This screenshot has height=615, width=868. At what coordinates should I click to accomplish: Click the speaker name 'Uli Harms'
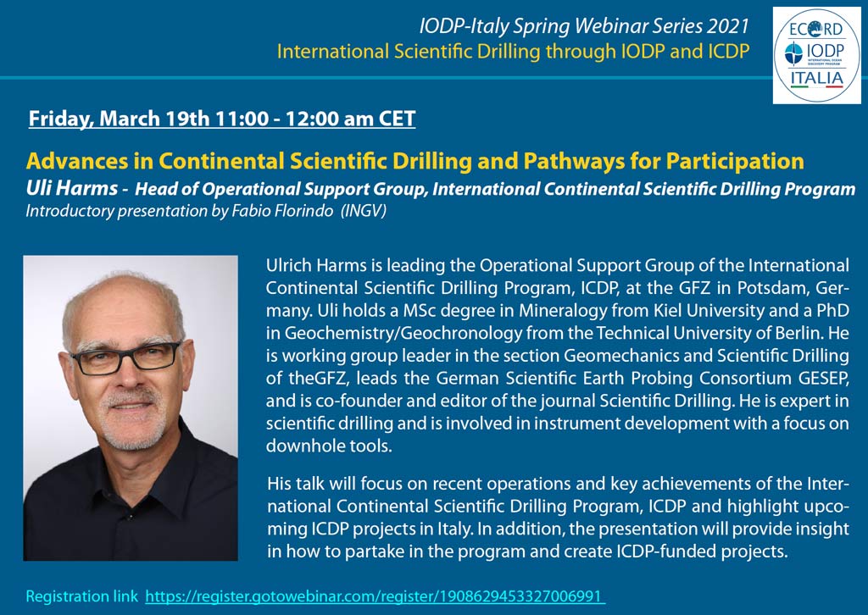tap(72, 188)
